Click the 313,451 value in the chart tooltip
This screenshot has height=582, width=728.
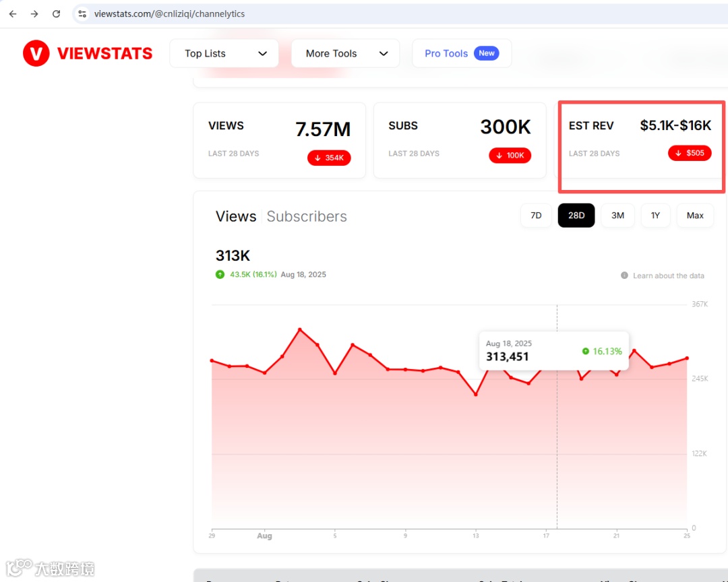click(507, 356)
